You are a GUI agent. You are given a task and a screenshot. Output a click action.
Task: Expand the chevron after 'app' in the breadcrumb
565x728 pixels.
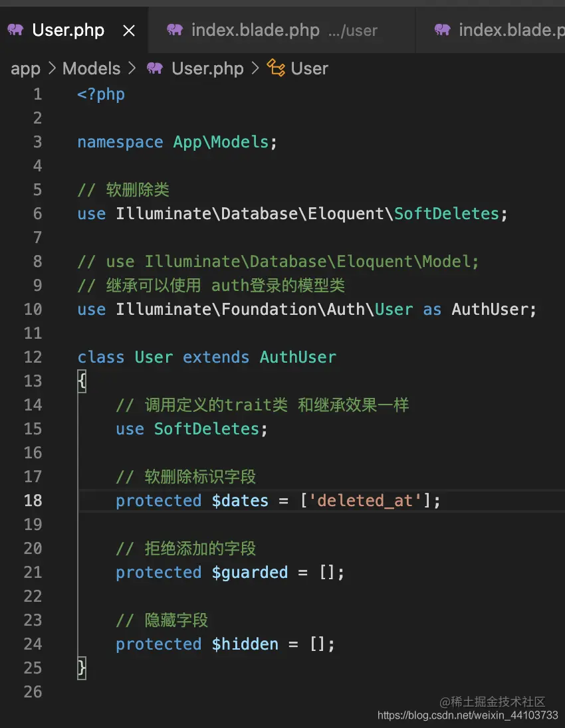tap(52, 68)
